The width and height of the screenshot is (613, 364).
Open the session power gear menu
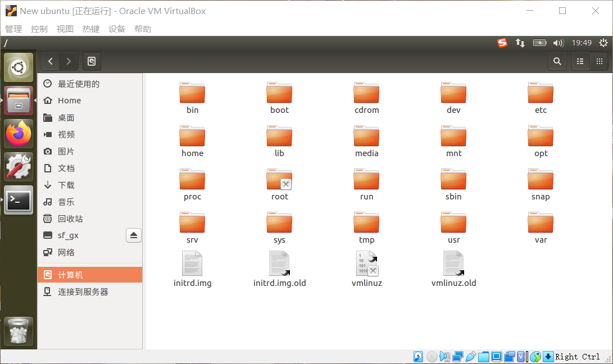click(x=603, y=43)
